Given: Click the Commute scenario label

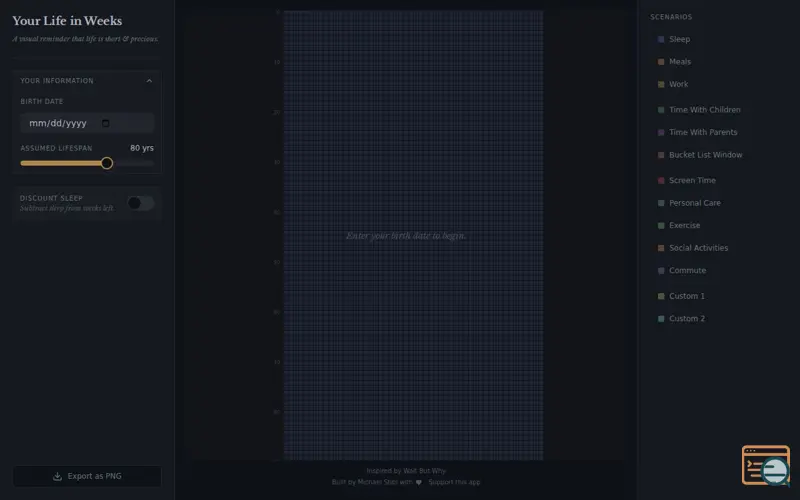Looking at the screenshot, I should 687,270.
